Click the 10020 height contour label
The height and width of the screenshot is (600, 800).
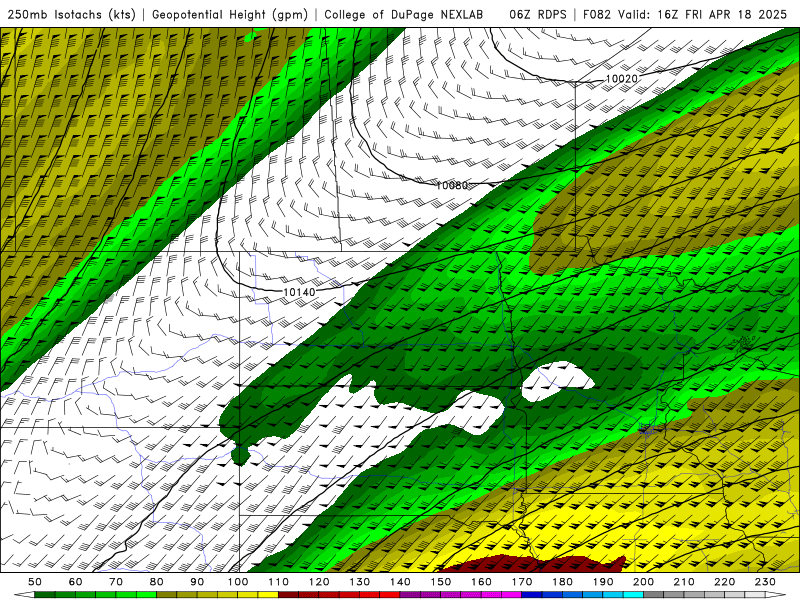point(621,79)
